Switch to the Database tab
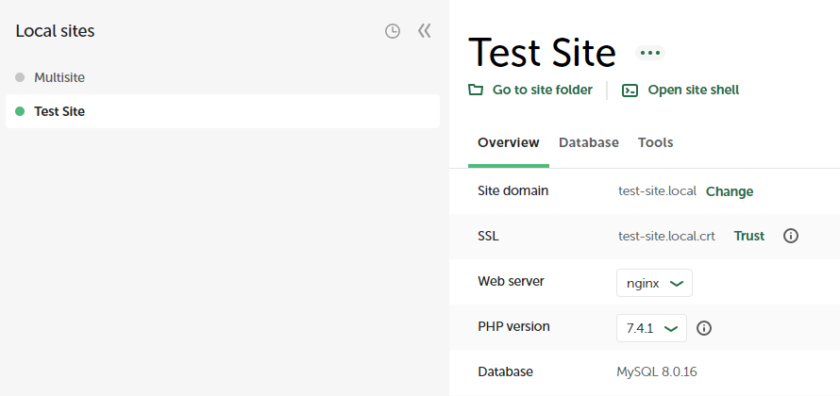This screenshot has width=840, height=396. (x=589, y=143)
